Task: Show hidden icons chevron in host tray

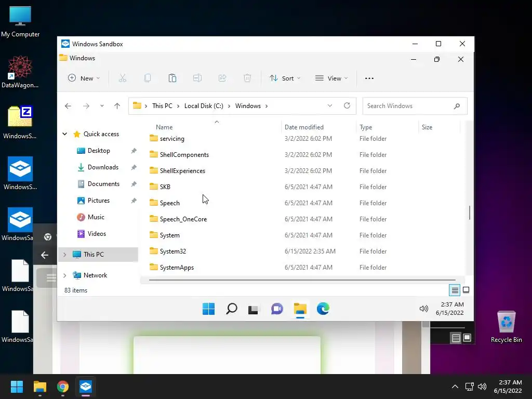Action: click(x=455, y=387)
